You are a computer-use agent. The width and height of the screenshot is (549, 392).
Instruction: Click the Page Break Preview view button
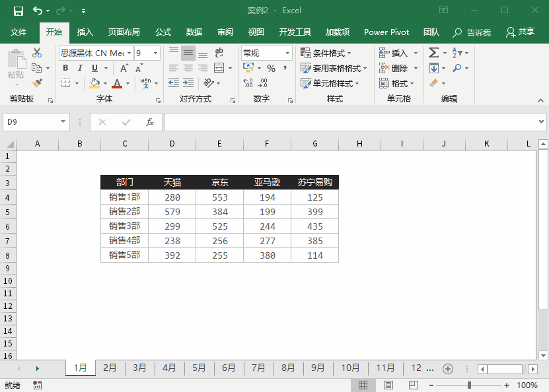point(414,385)
